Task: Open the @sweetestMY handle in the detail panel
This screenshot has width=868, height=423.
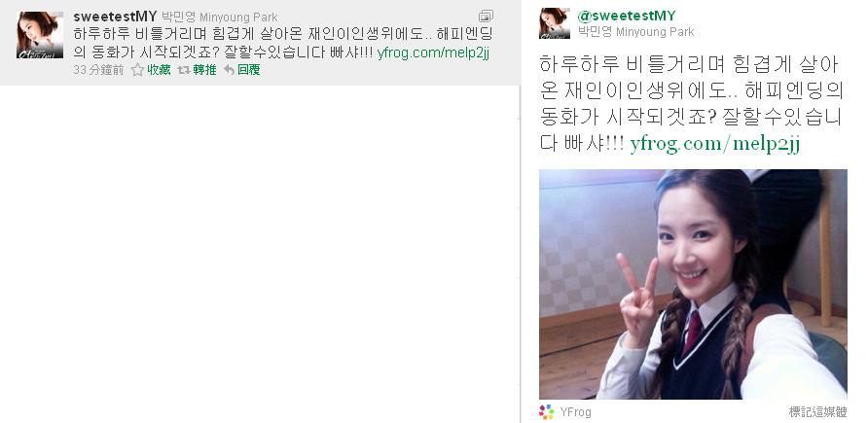Action: pyautogui.click(x=627, y=16)
